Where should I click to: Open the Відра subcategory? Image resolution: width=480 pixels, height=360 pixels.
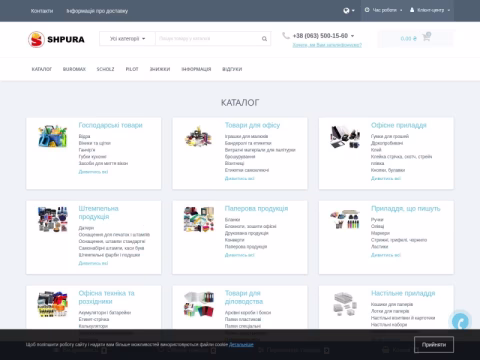click(84, 136)
